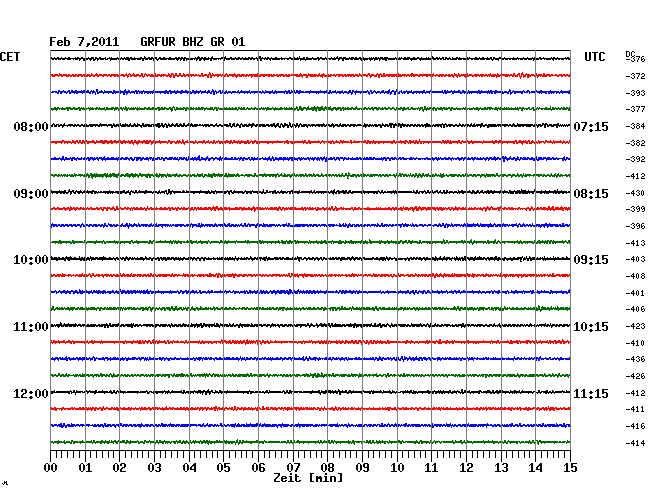Click the '08:00' CET time label
The height and width of the screenshot is (494, 650).
pyautogui.click(x=31, y=126)
